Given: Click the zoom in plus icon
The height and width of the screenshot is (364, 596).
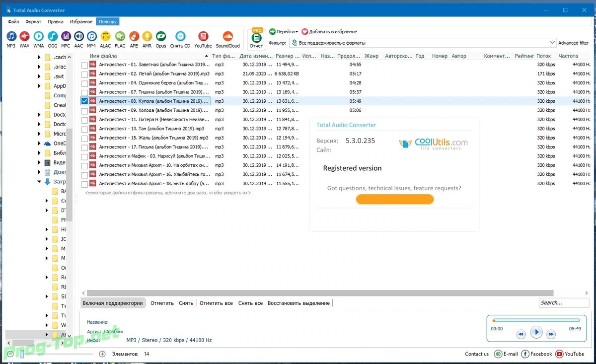Looking at the screenshot, I should coord(102,354).
